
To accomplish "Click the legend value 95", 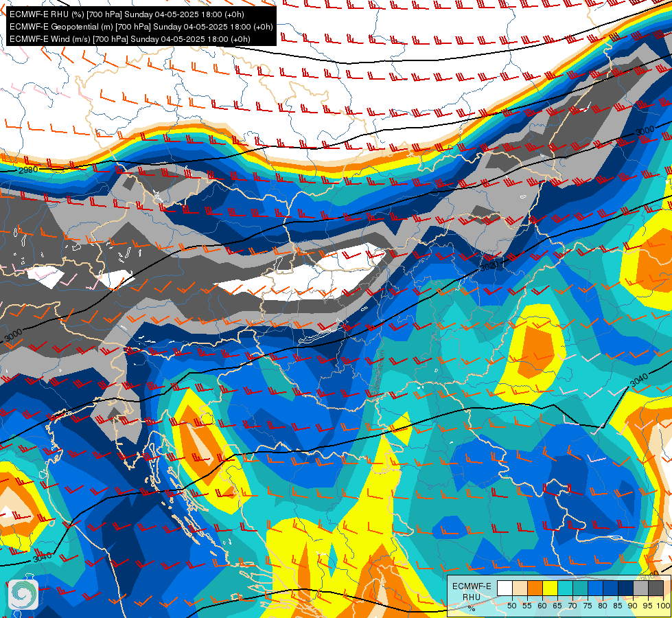I will 648,606.
